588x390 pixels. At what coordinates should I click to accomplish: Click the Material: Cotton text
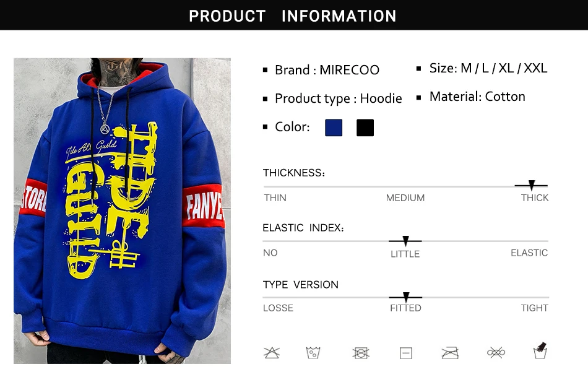pyautogui.click(x=477, y=97)
